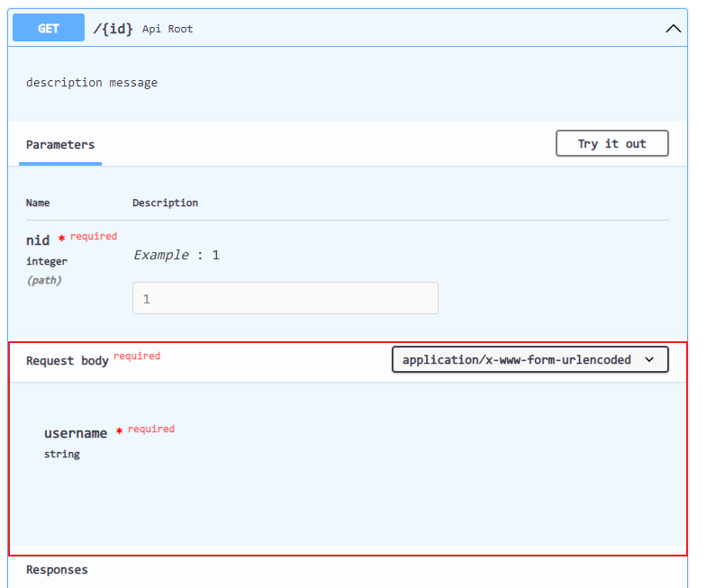Viewport: 706px width, 588px height.
Task: Click the /{id} endpoint path
Action: pos(113,29)
